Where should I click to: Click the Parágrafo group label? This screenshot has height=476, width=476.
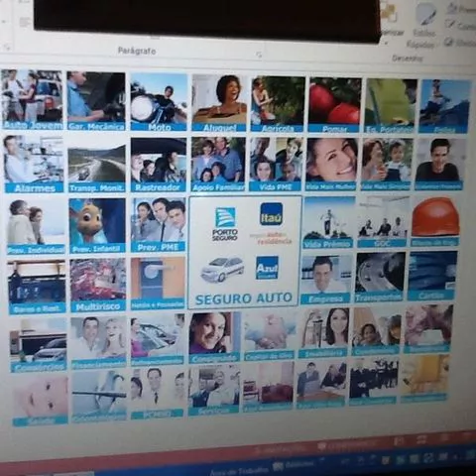137,51
